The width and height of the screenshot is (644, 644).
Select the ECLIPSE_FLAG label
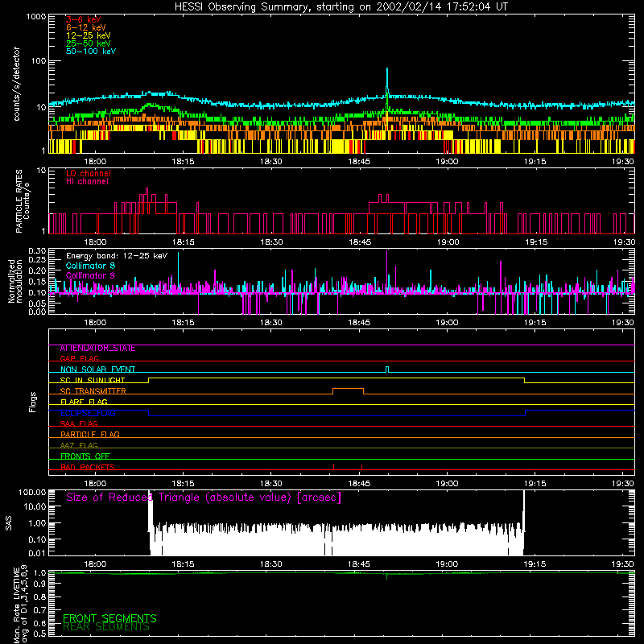[88, 413]
